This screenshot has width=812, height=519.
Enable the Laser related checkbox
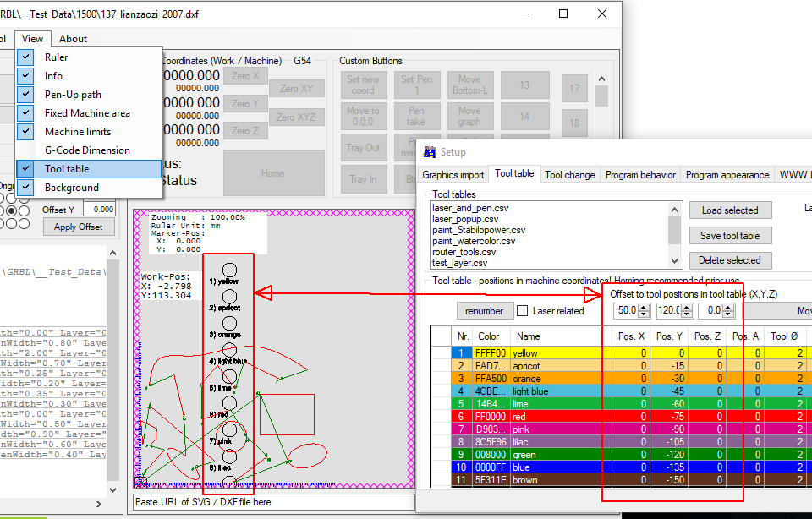click(x=523, y=311)
